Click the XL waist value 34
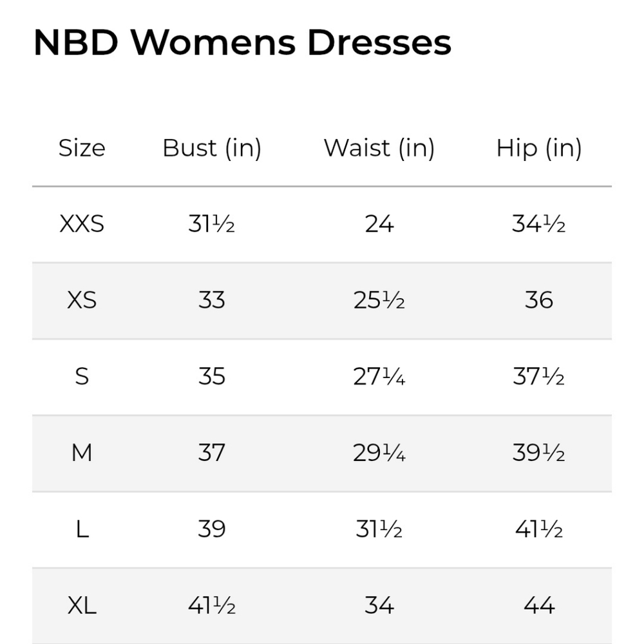The height and width of the screenshot is (644, 644). click(379, 605)
